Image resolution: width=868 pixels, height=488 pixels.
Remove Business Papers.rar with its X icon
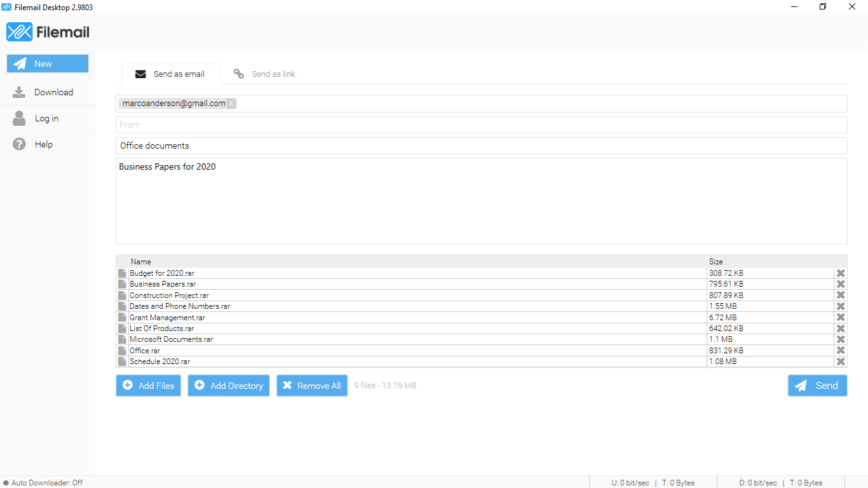click(x=841, y=284)
